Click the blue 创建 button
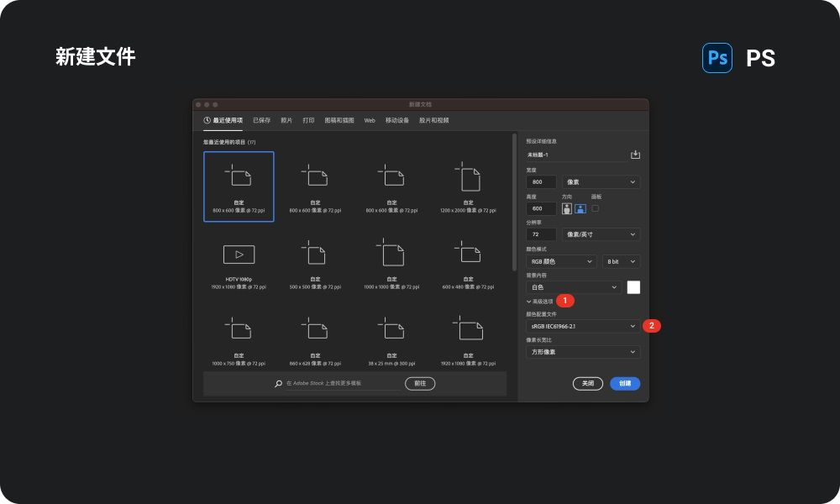The height and width of the screenshot is (504, 840). tap(625, 384)
